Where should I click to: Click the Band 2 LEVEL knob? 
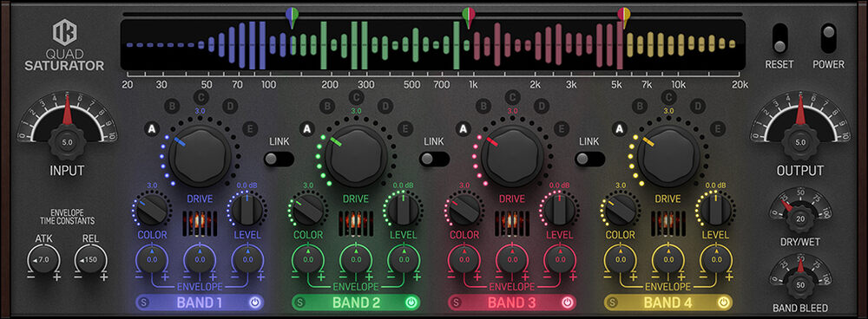(404, 210)
